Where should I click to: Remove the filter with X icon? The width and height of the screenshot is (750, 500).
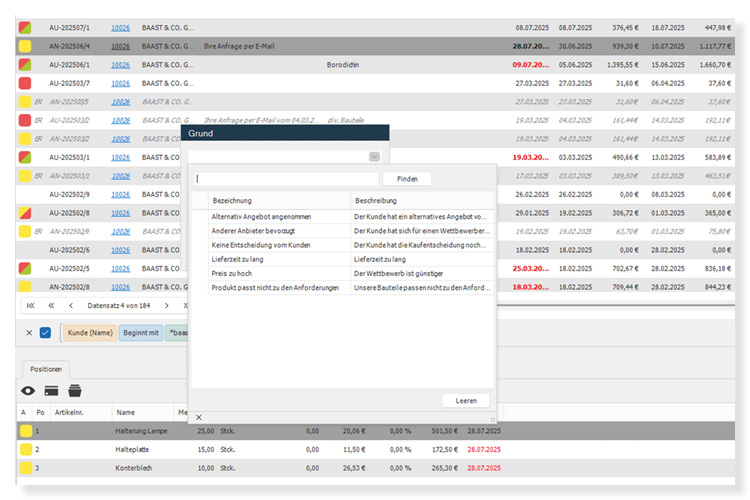tap(29, 333)
